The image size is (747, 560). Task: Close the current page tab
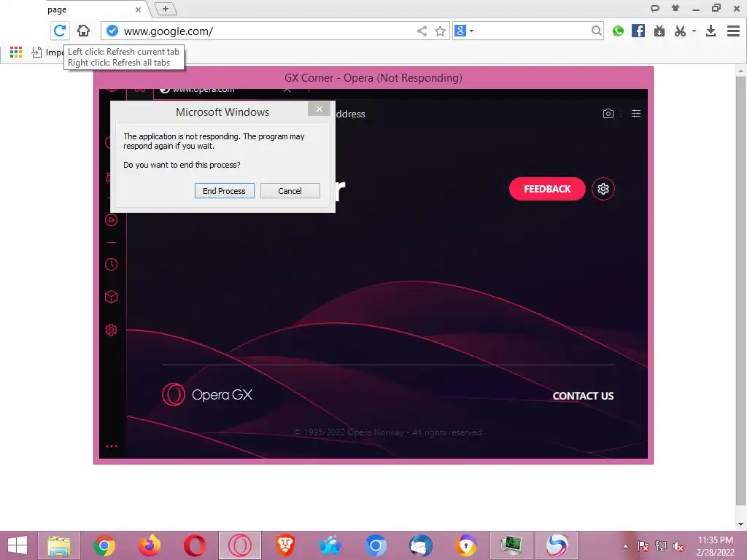(x=138, y=9)
